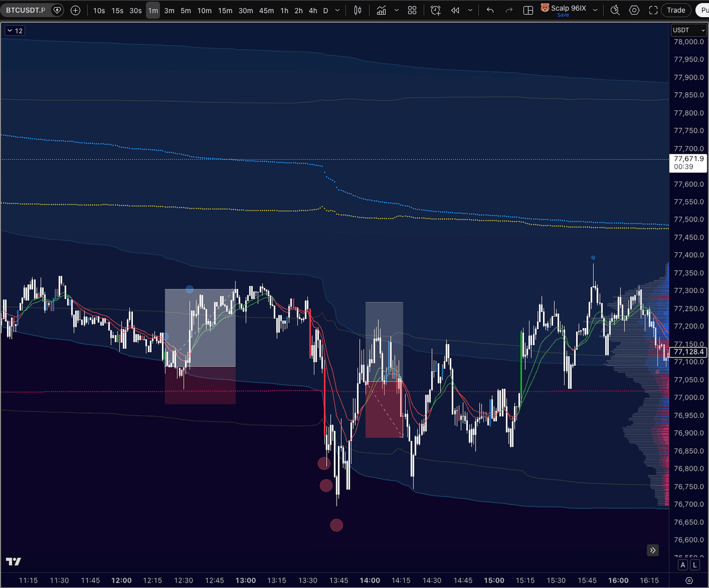
Task: Switch to the 10s timeframe
Action: click(x=99, y=10)
